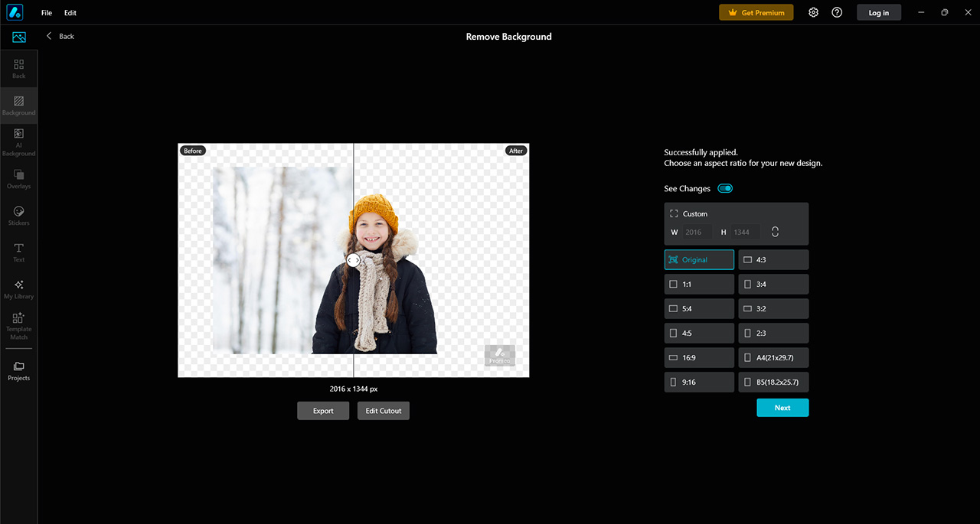Open the help question mark icon
The image size is (980, 524).
[837, 12]
